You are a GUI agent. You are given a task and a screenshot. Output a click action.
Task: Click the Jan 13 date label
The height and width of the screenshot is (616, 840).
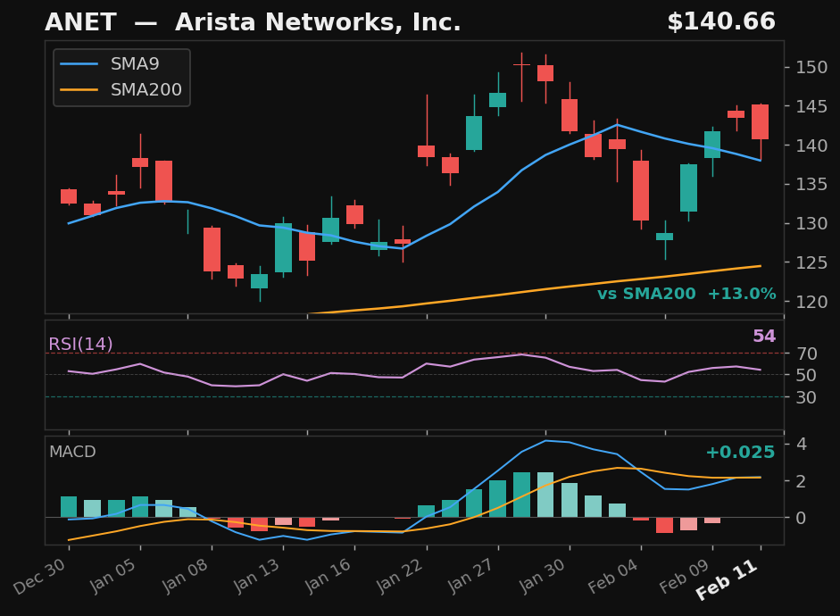pos(256,575)
